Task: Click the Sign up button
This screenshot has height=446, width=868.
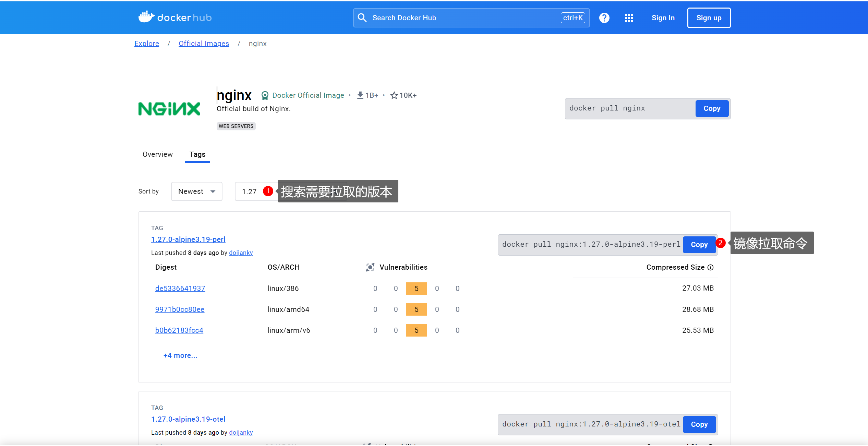Action: coord(709,18)
